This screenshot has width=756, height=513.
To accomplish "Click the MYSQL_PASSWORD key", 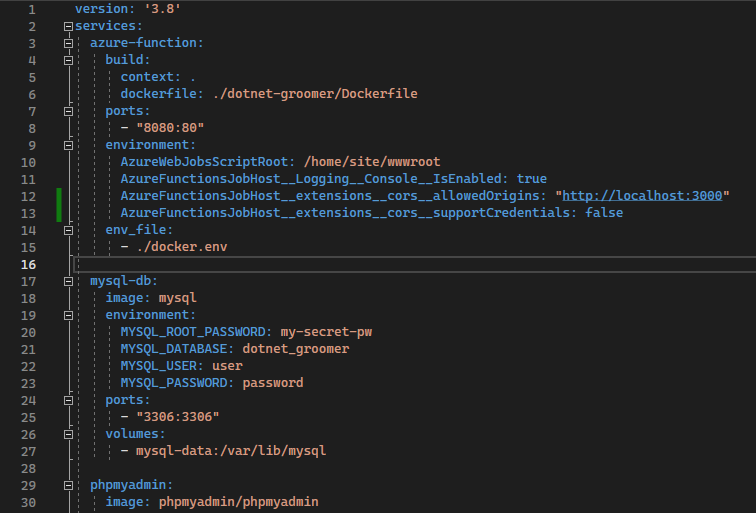I will pos(177,383).
